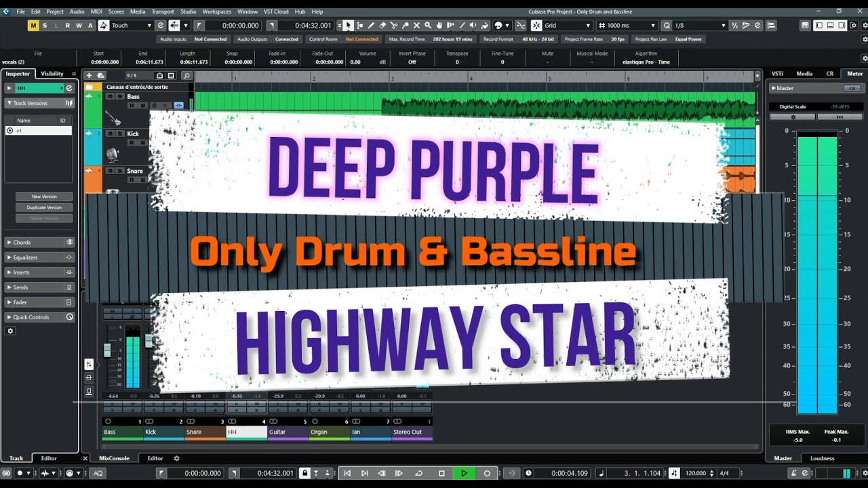Select the Draw pencil tool
868x488 pixels.
pos(371,25)
